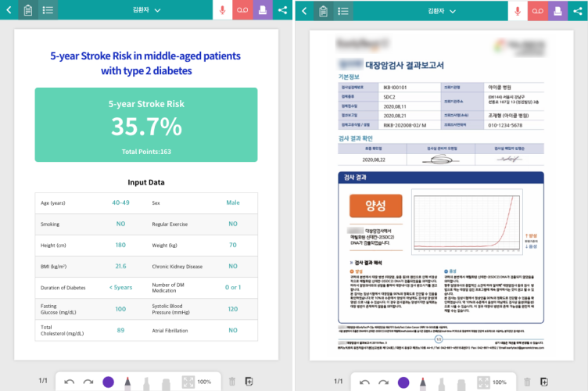The image size is (588, 391).
Task: Click the 100% zoom value, right panel
Action: pyautogui.click(x=500, y=382)
